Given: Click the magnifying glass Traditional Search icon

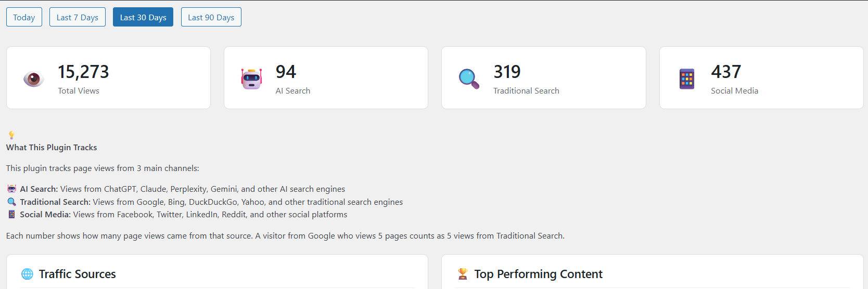Looking at the screenshot, I should (x=469, y=78).
